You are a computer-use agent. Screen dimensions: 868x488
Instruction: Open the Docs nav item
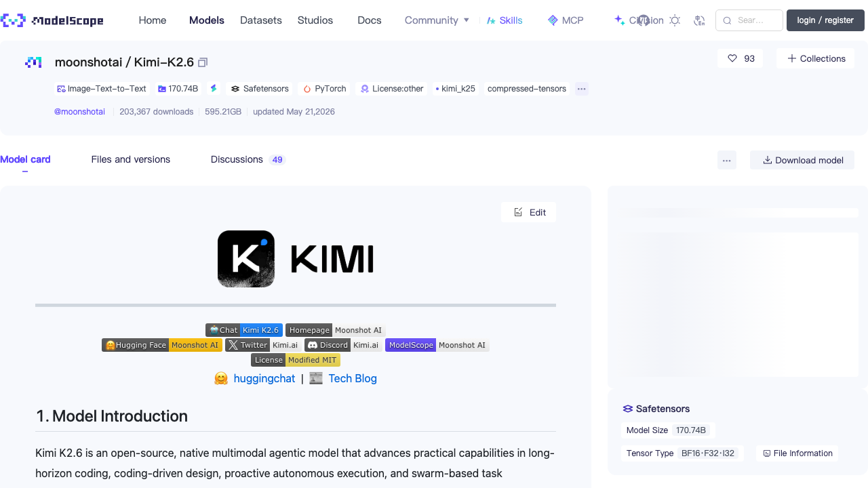tap(370, 20)
